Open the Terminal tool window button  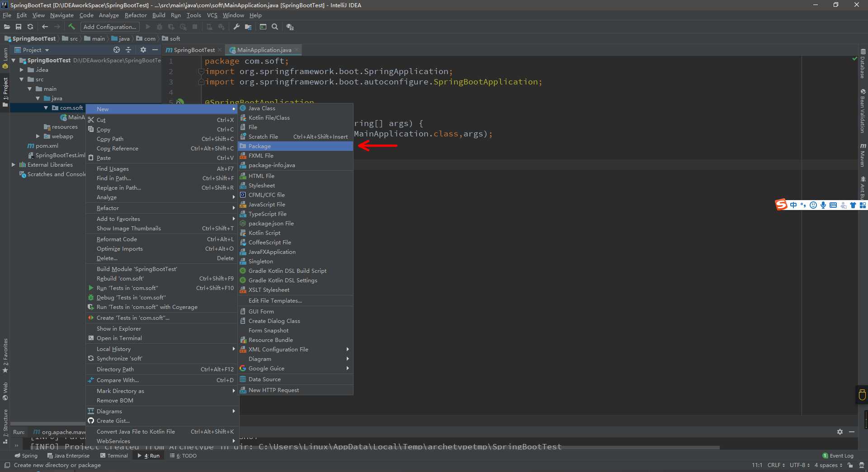[114, 456]
